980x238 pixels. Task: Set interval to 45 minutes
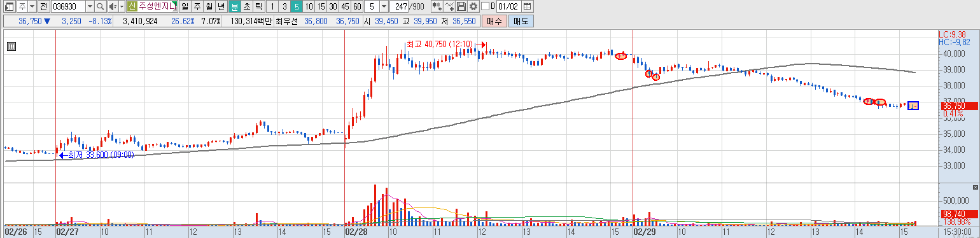pos(345,6)
